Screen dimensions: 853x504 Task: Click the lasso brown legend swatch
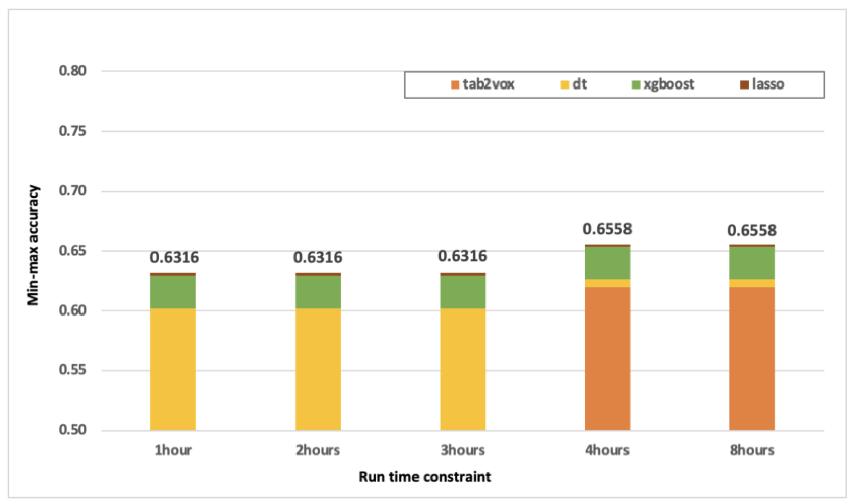744,85
